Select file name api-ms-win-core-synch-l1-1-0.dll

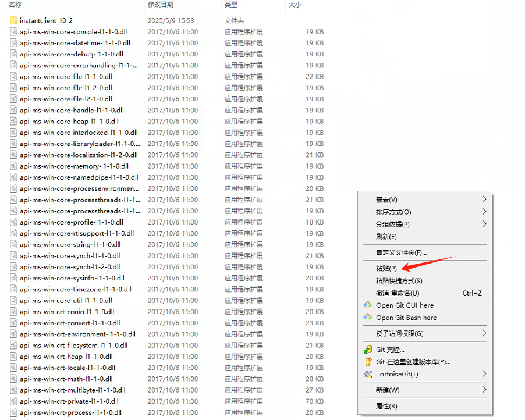(x=70, y=256)
